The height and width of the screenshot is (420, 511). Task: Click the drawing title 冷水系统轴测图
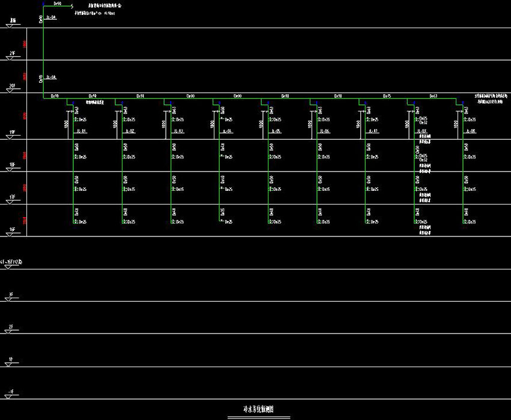tap(258, 409)
